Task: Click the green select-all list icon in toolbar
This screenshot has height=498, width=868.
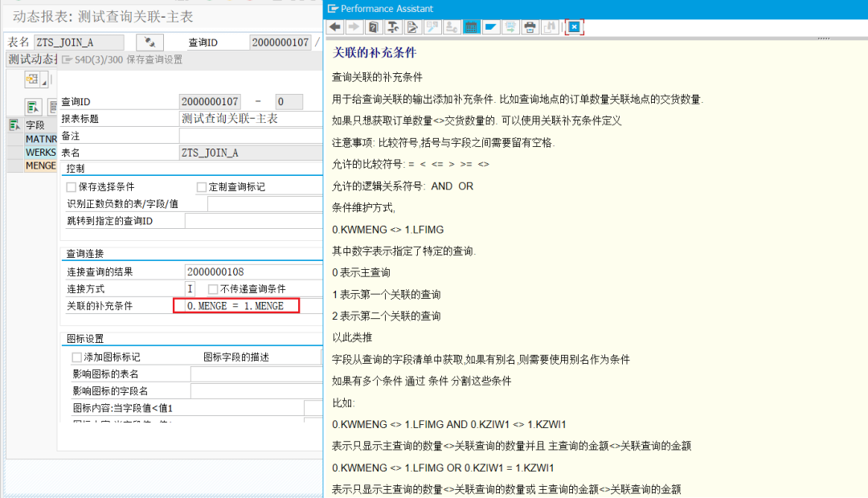Action: [x=33, y=107]
